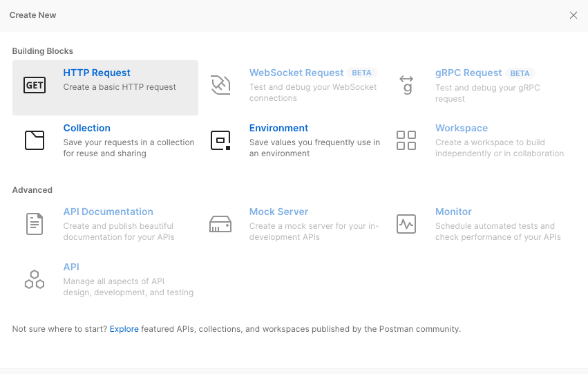This screenshot has height=374, width=588.
Task: Click the gRPC Request icon
Action: pyautogui.click(x=406, y=85)
